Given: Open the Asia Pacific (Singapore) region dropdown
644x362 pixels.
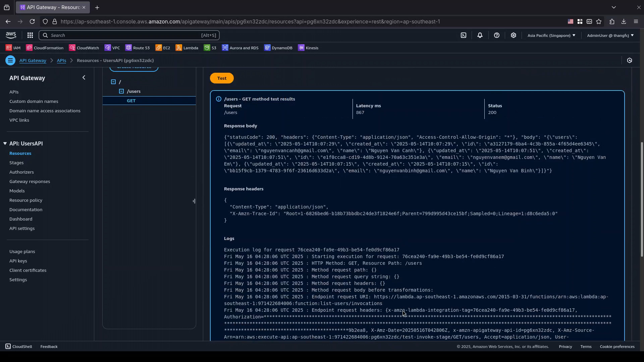Looking at the screenshot, I should (x=551, y=35).
